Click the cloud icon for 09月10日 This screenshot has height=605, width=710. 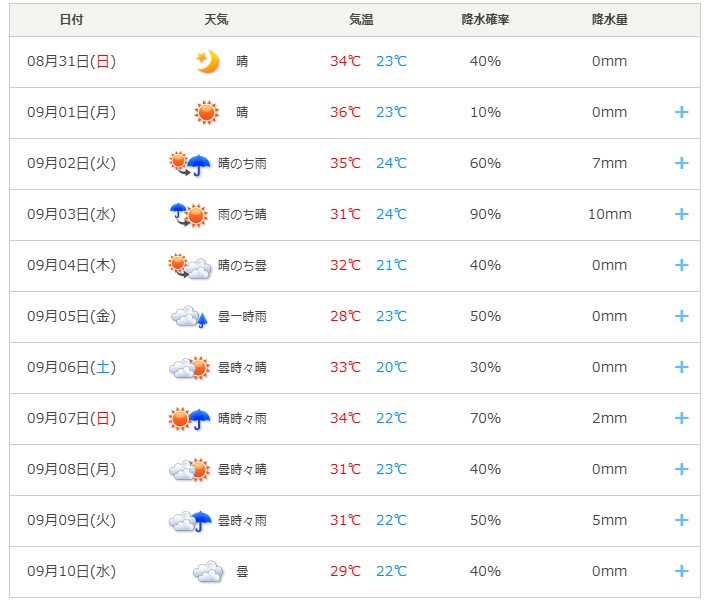[x=208, y=571]
